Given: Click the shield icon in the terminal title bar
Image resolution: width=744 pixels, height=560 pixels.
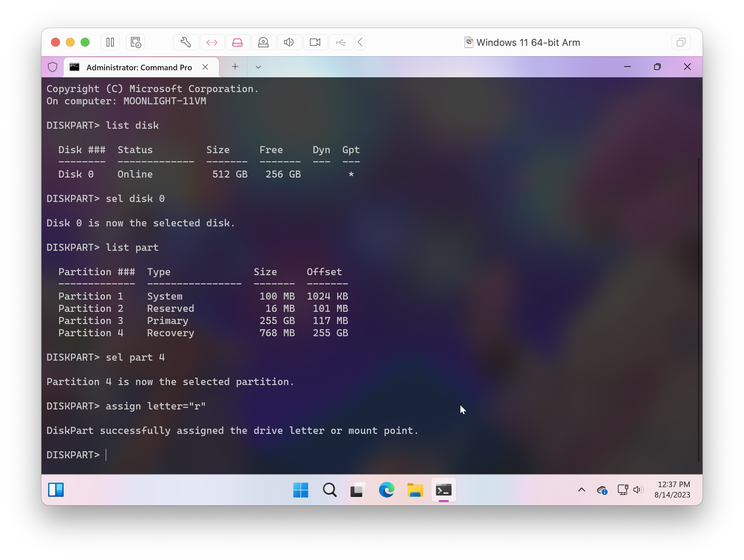Looking at the screenshot, I should click(x=53, y=67).
